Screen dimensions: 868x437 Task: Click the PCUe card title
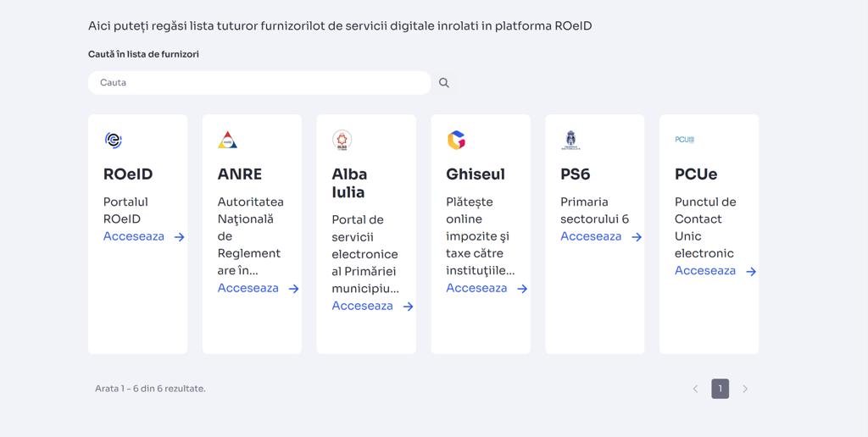(x=696, y=174)
